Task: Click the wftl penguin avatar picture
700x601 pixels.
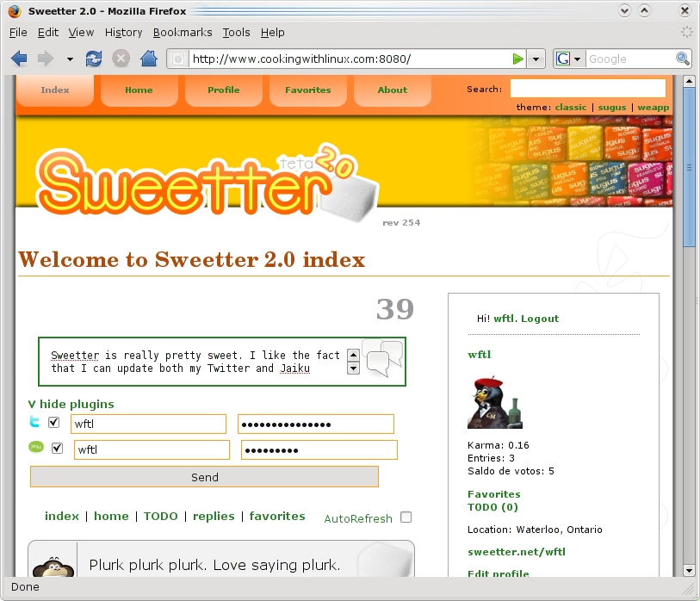Action: [494, 403]
